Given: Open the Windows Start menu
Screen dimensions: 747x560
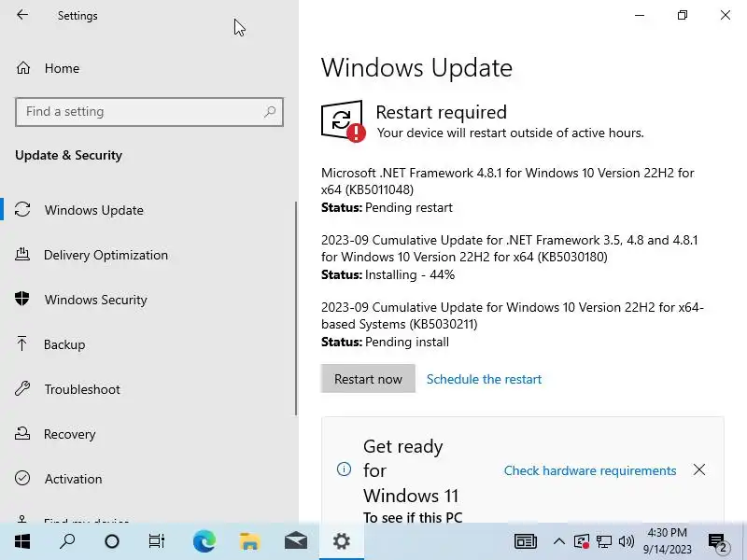Looking at the screenshot, I should coord(21,541).
